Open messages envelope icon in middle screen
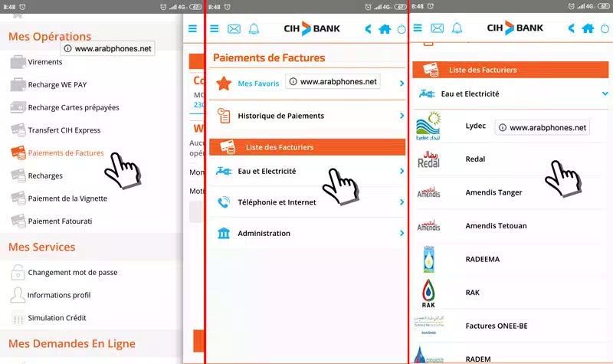 click(x=234, y=29)
